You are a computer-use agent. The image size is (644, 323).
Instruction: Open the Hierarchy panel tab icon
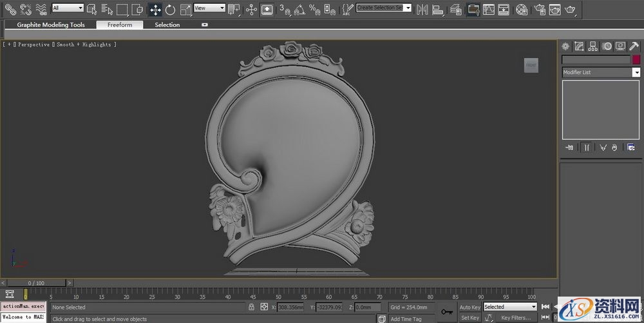pos(592,46)
